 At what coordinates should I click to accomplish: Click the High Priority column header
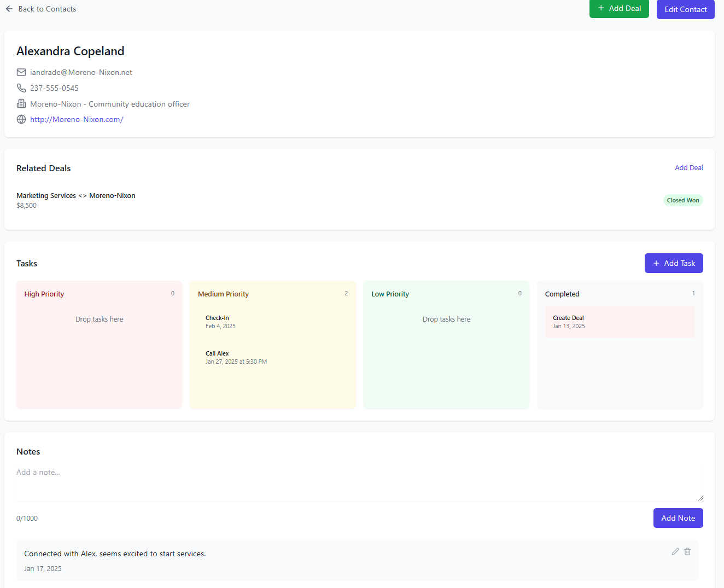click(44, 294)
